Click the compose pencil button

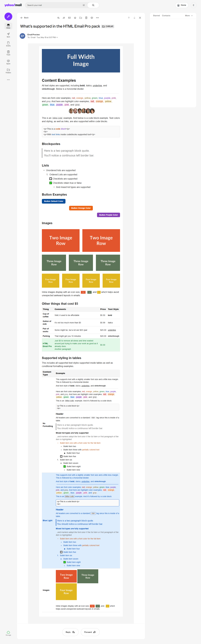pos(8,17)
